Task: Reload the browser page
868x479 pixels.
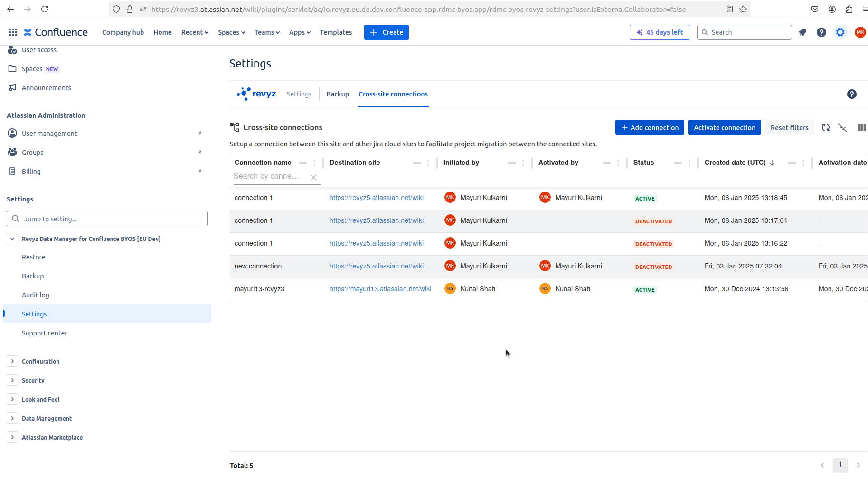Action: [45, 9]
